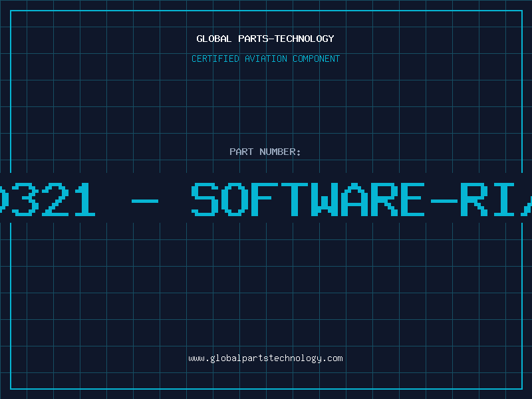Click the GLOBAL PARTS-TECHNOLOGY heading

click(265, 39)
